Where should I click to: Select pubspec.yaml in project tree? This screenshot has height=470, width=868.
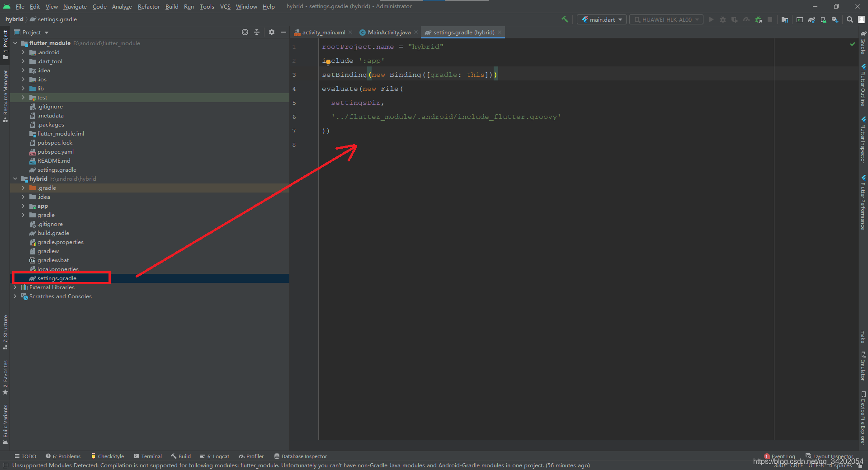[x=56, y=151]
